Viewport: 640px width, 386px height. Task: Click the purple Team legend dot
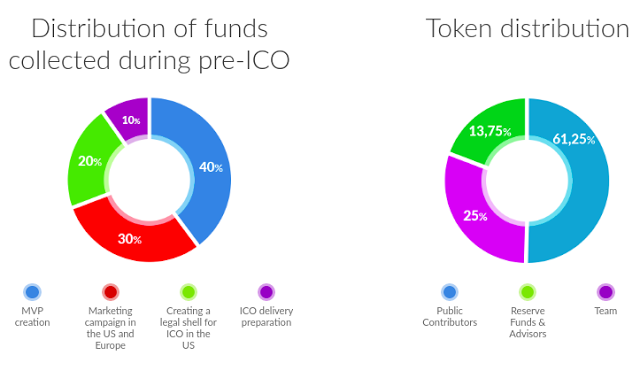point(605,292)
